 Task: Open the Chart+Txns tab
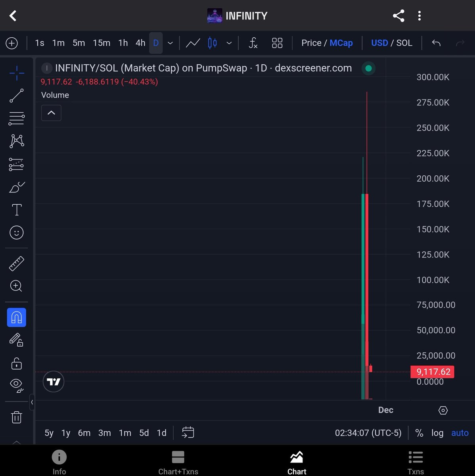[x=178, y=463]
